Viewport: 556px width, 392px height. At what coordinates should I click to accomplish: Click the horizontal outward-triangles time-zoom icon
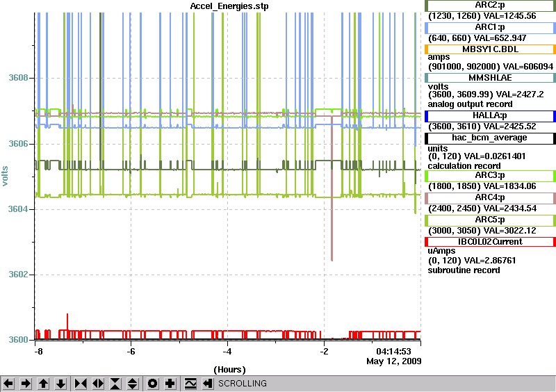pos(98,384)
